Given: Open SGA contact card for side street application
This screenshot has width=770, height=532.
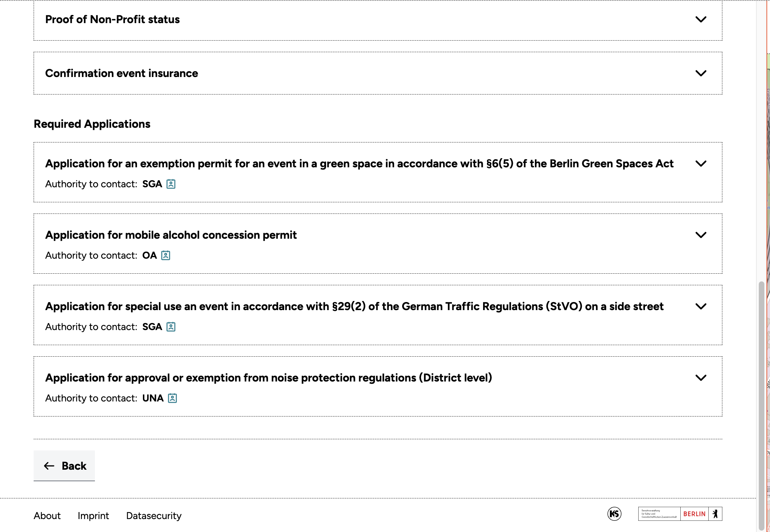Looking at the screenshot, I should coord(171,327).
